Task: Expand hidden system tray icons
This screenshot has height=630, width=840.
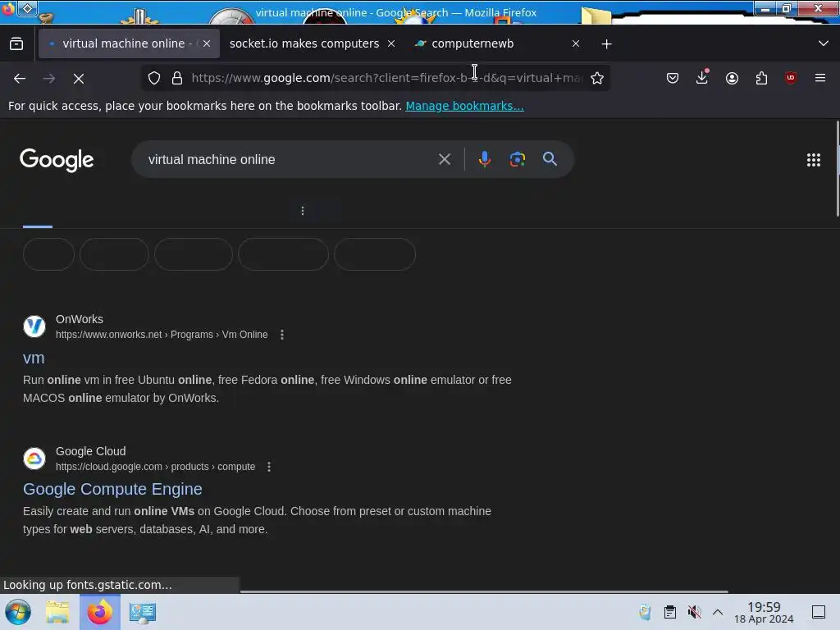Action: coord(718,612)
